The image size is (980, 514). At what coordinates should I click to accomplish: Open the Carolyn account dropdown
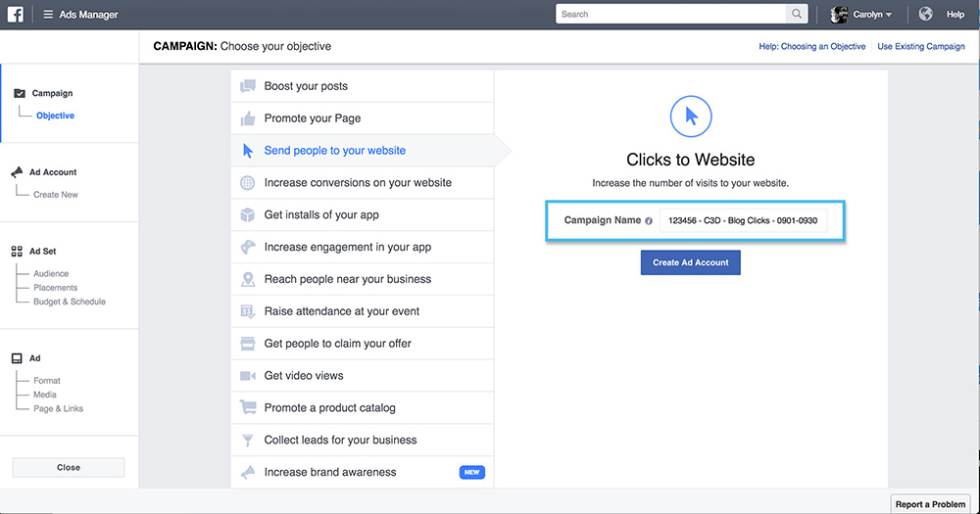click(x=872, y=14)
